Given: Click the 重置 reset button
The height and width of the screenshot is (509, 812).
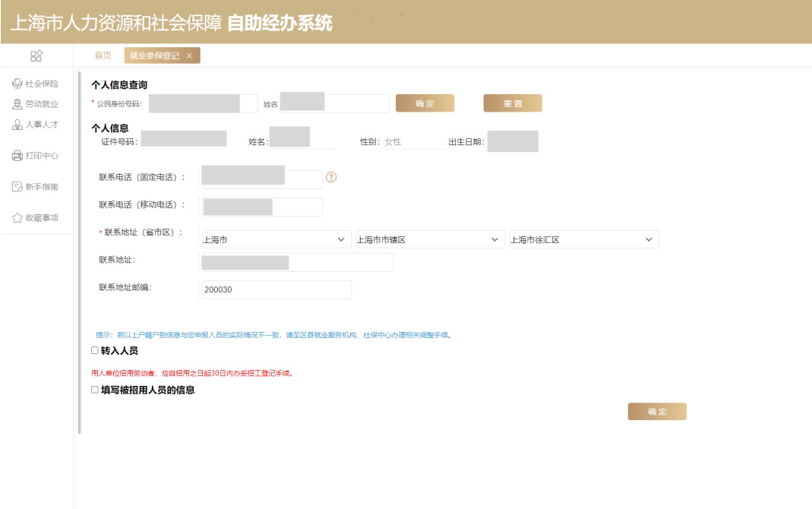Looking at the screenshot, I should pos(513,103).
